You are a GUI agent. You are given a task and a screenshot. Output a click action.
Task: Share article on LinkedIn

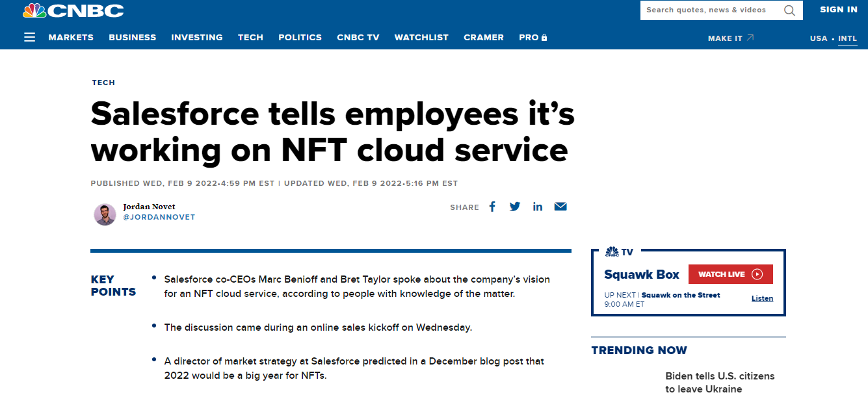pyautogui.click(x=538, y=207)
